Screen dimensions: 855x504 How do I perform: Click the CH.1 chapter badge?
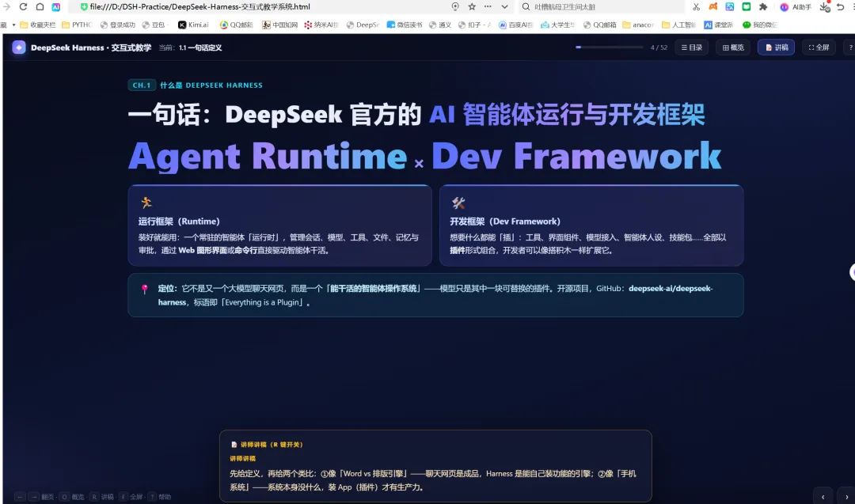point(142,85)
